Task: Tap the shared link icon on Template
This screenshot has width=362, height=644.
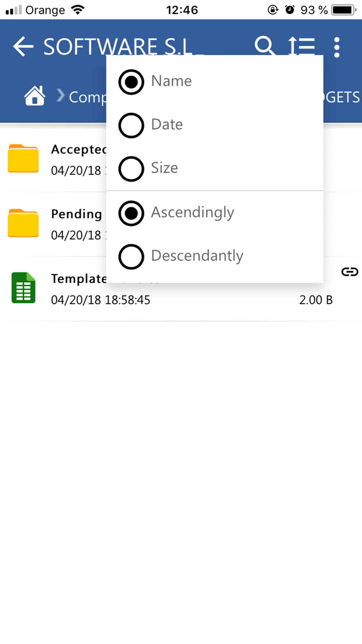Action: point(350,272)
